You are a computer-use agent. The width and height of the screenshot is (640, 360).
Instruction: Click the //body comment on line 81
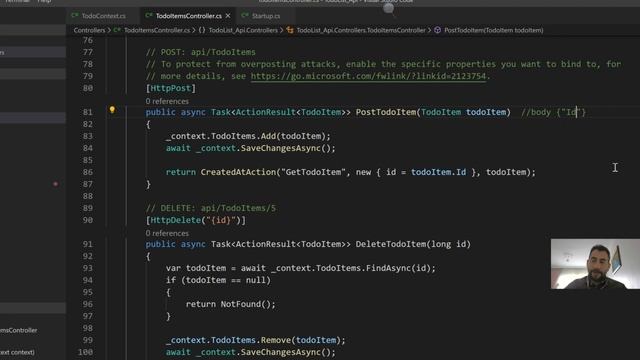click(553, 112)
